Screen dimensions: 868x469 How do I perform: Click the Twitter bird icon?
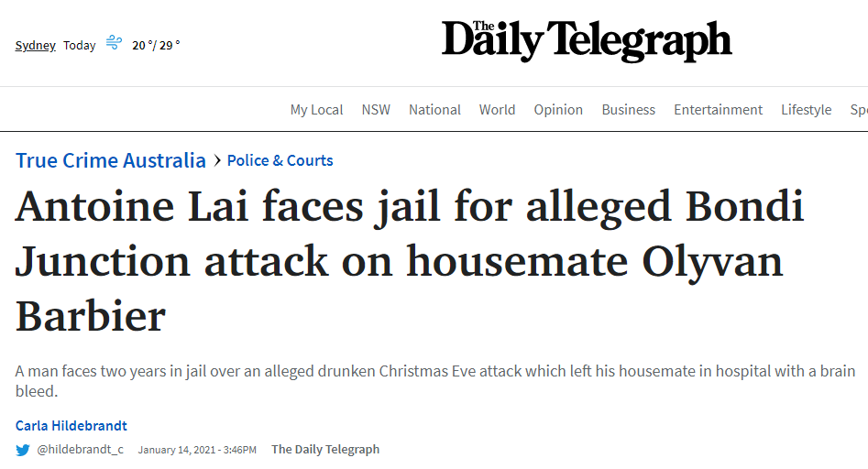point(23,450)
